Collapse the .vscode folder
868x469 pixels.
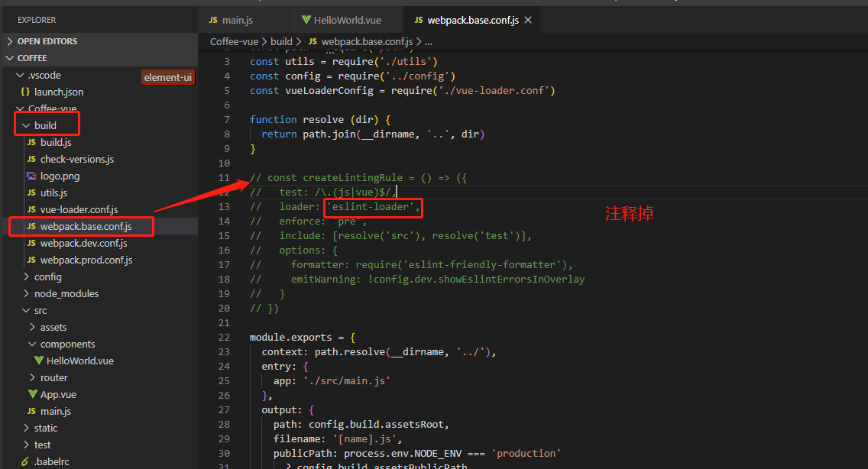20,75
